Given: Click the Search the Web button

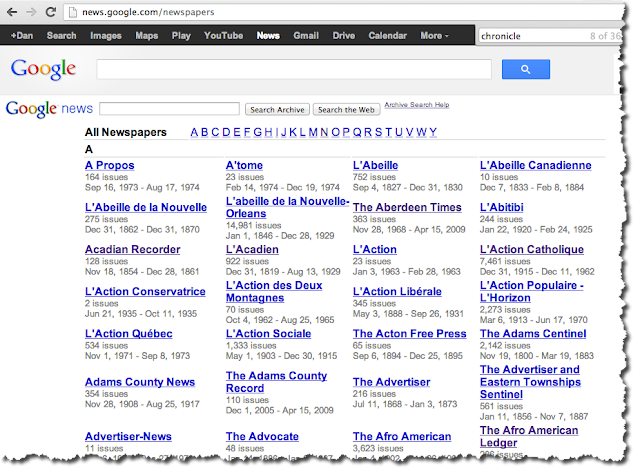Looking at the screenshot, I should pos(346,110).
